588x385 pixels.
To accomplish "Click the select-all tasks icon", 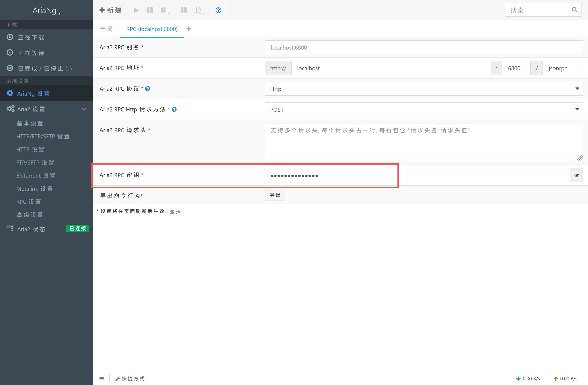I will coord(184,10).
